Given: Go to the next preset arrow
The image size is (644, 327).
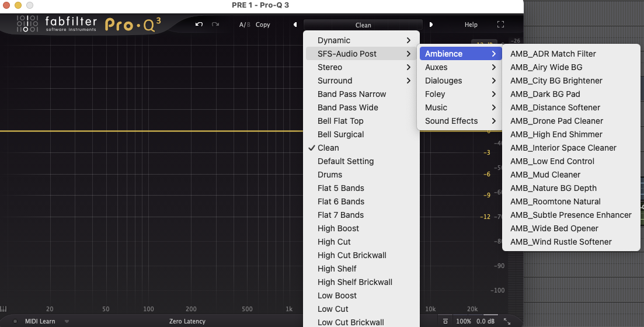Looking at the screenshot, I should coord(431,25).
